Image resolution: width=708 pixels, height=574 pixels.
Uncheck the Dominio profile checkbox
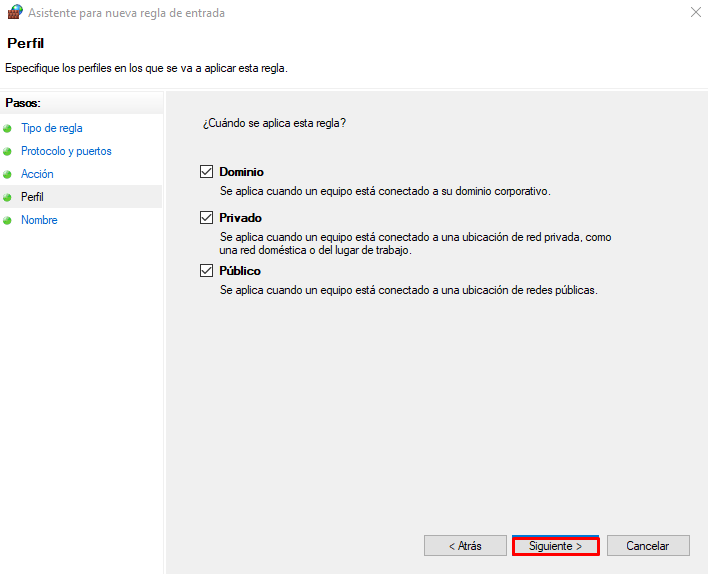click(207, 172)
